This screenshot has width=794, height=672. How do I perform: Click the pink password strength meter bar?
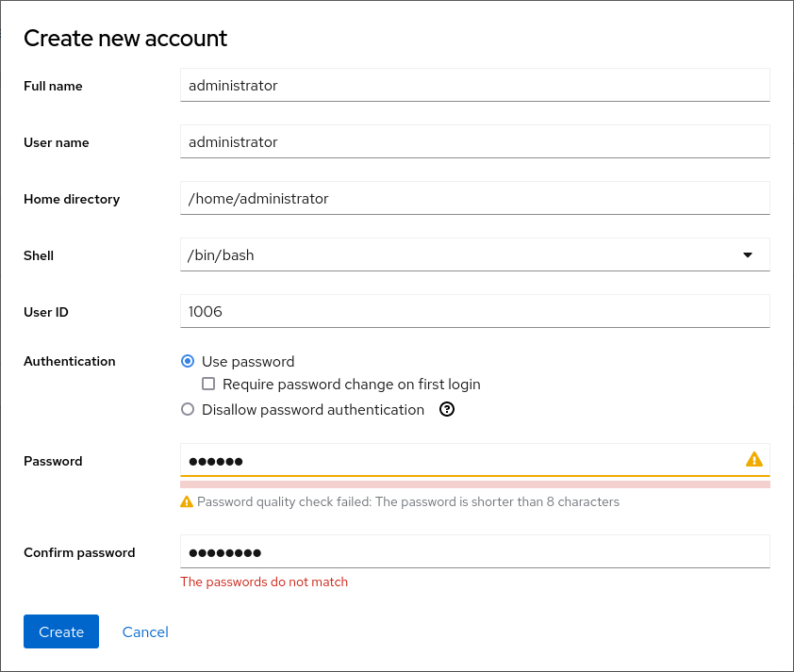pyautogui.click(x=474, y=484)
